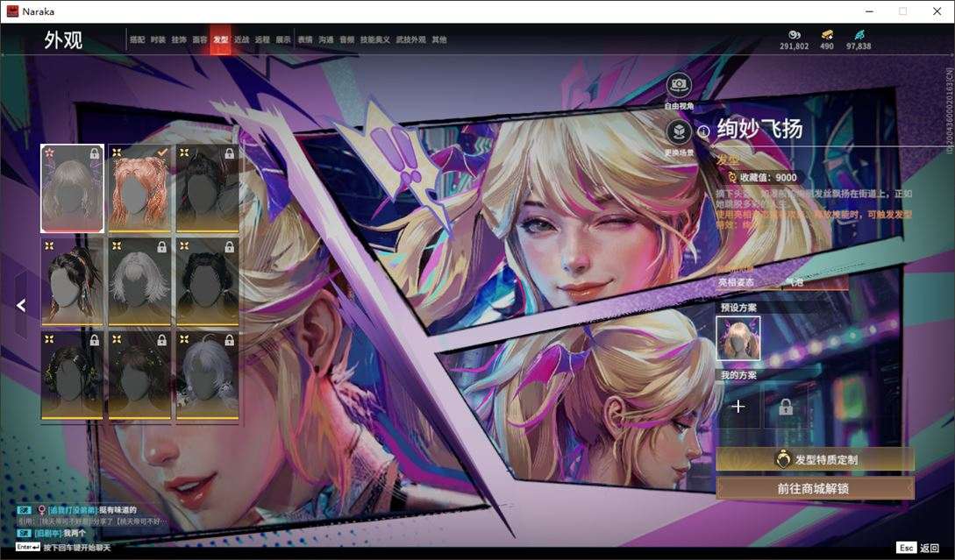Viewport: 955px width, 560px height.
Task: Add a new scheme with plus icon
Action: tap(738, 406)
